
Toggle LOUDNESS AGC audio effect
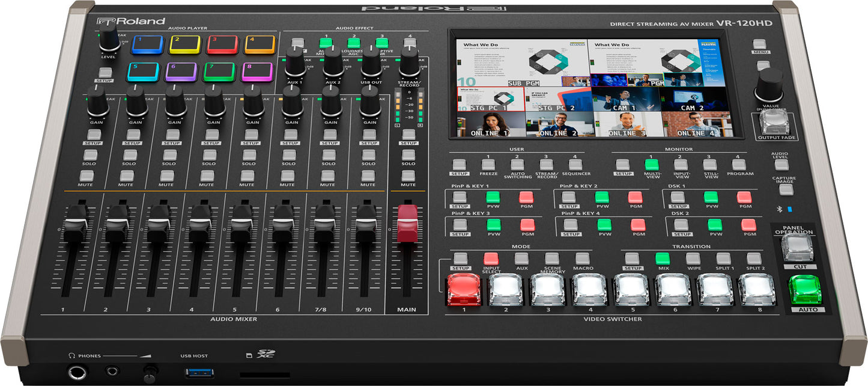(x=353, y=43)
